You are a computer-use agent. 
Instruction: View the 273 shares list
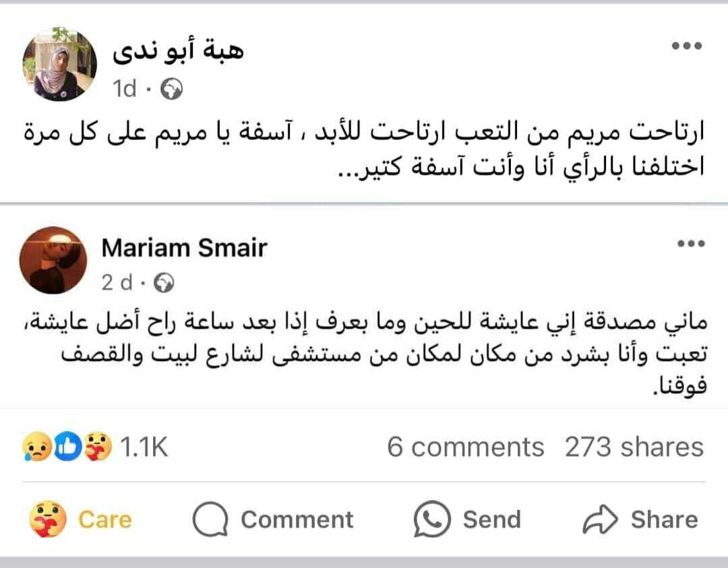point(634,447)
